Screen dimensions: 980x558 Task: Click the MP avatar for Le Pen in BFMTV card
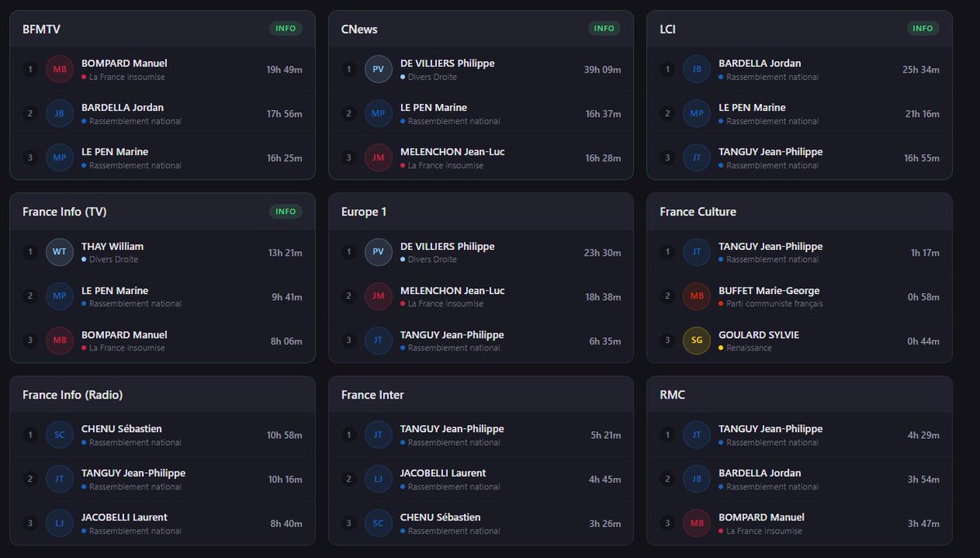tap(60, 158)
